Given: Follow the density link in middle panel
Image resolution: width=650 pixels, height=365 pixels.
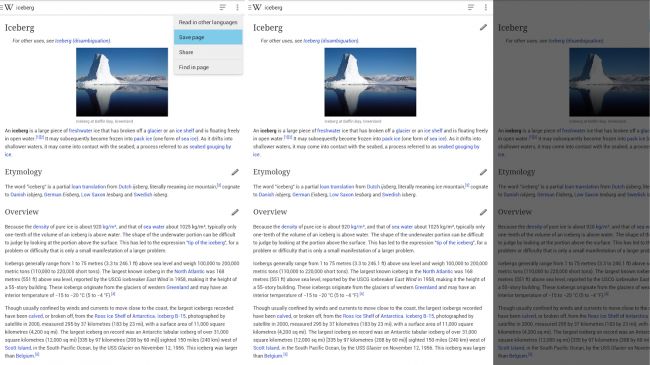Looking at the screenshot, I should [289, 227].
